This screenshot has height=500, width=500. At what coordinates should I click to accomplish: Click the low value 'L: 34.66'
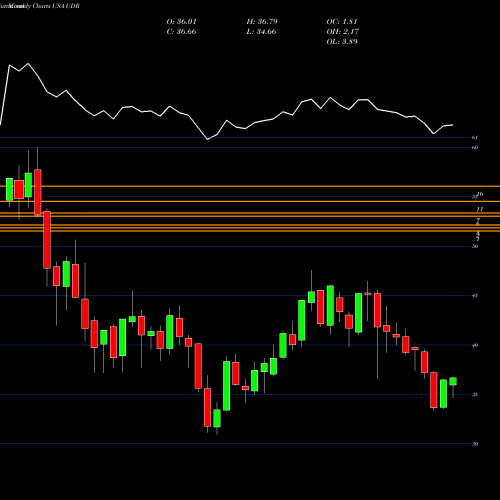[261, 32]
